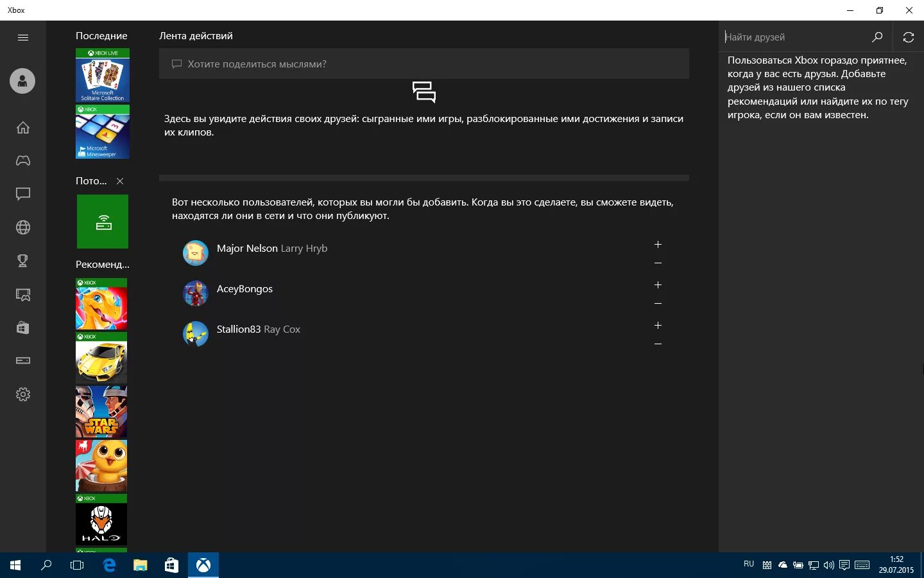Screen dimensions: 924x578
Task: Open the Connect console icon in sidebar
Action: coord(23,361)
